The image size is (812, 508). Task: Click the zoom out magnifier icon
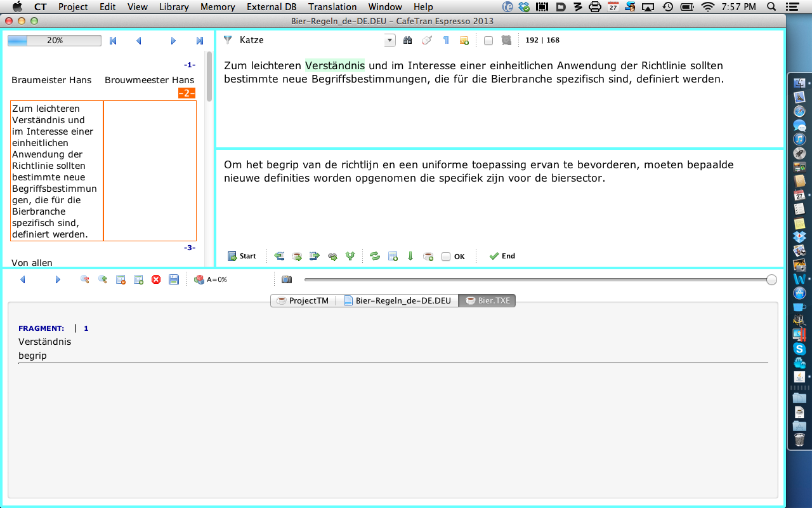[84, 279]
